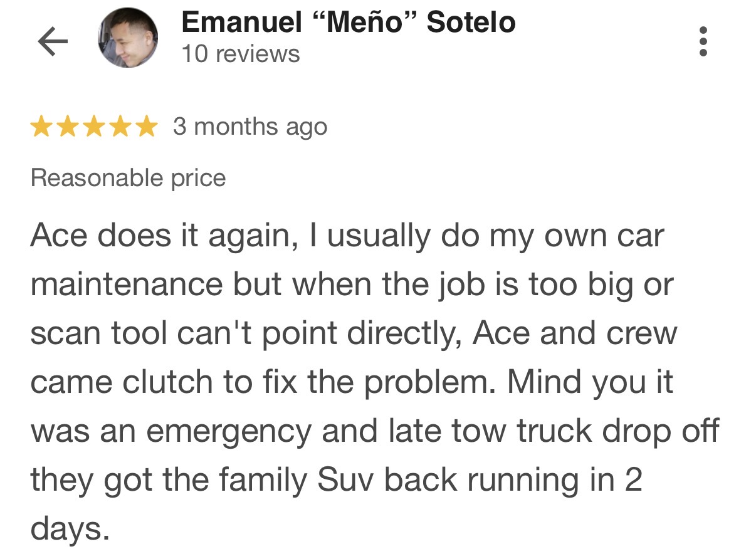
Task: Open the Emanuel "Meño" Sotelo profile name
Action: 348,23
